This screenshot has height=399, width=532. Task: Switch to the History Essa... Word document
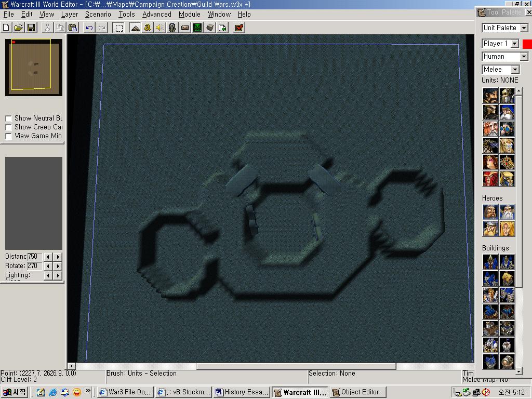pos(242,392)
